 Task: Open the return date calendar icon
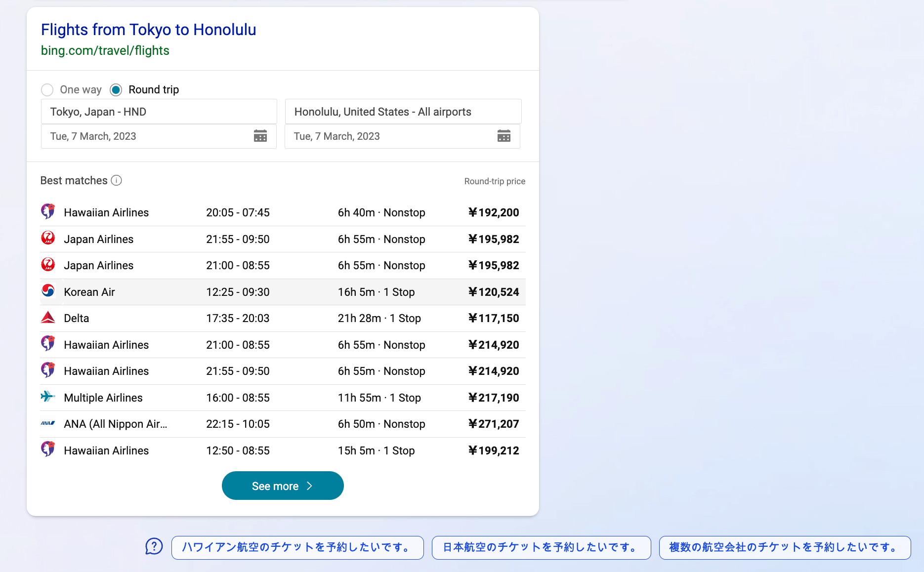pos(504,136)
